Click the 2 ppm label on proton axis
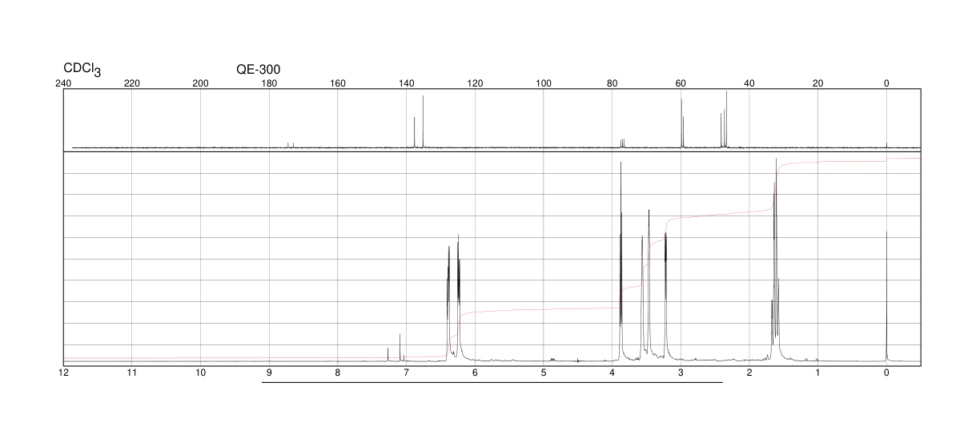The height and width of the screenshot is (423, 980). pos(749,373)
